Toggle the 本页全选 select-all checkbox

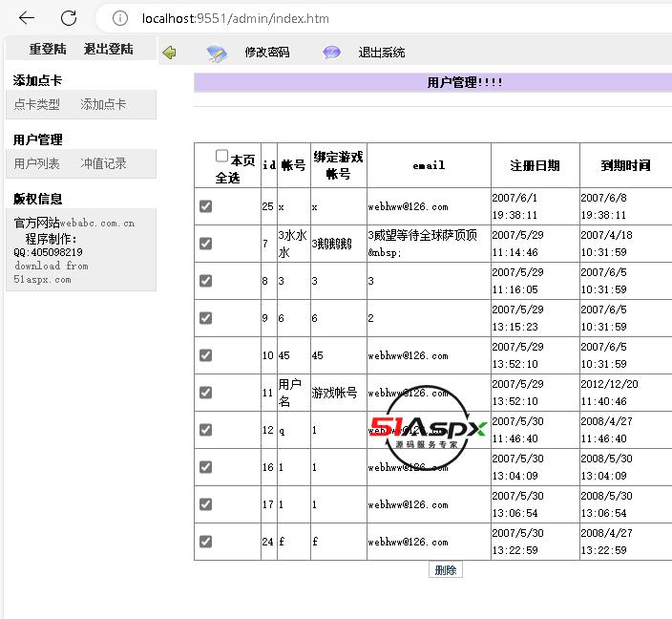click(x=222, y=156)
